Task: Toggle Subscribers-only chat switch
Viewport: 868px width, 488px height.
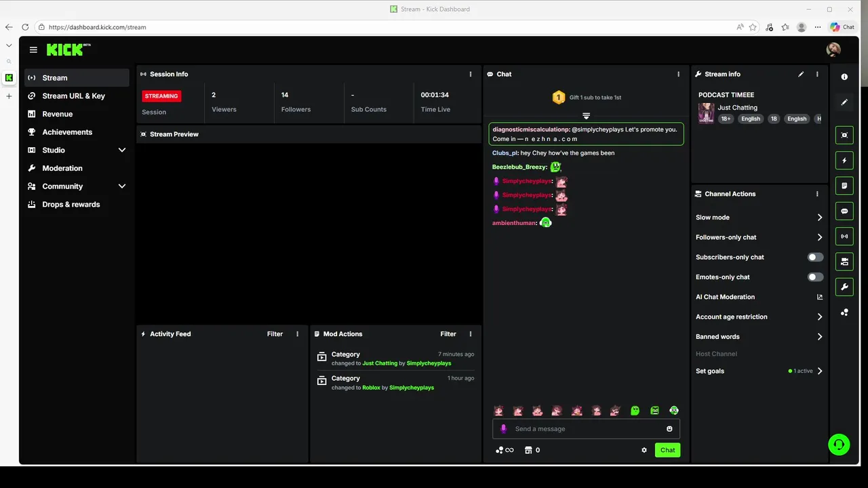Action: click(816, 257)
